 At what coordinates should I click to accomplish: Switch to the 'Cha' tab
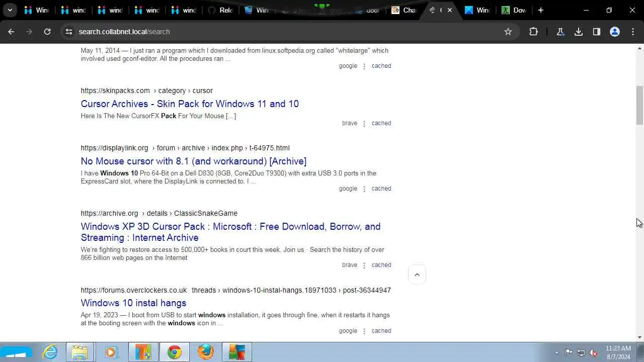click(405, 10)
